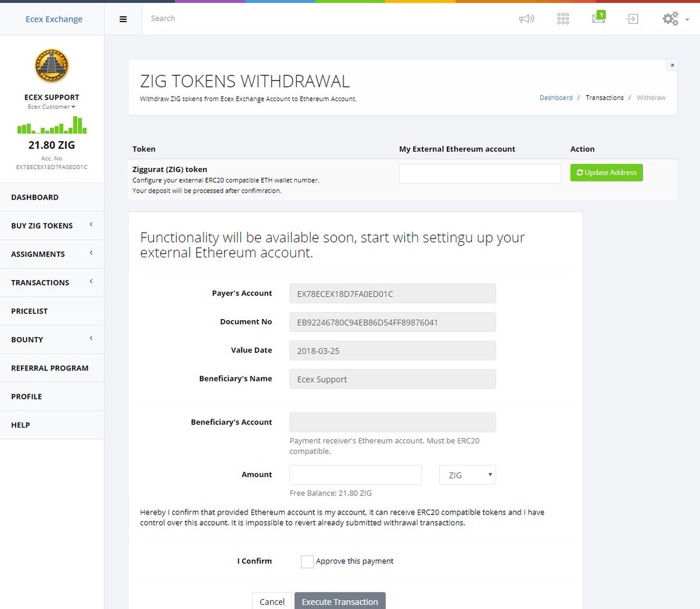This screenshot has width=700, height=609.
Task: Open the settings gears menu
Action: [675, 19]
